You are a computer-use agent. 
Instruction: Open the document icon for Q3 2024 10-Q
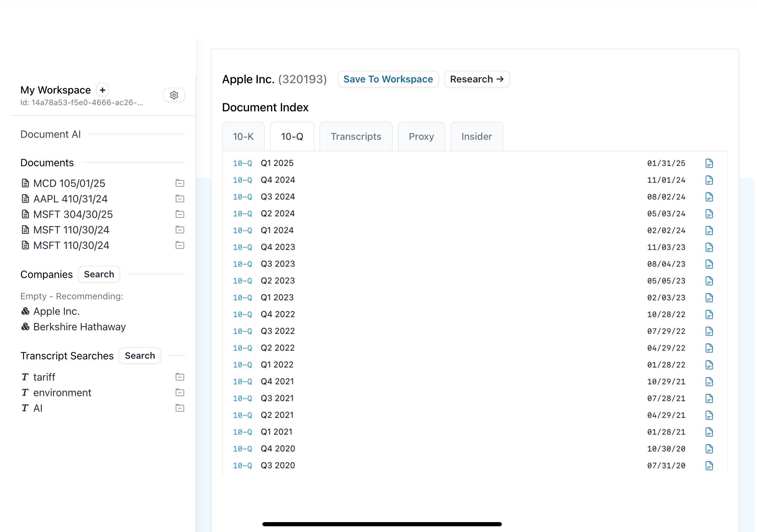[709, 197]
